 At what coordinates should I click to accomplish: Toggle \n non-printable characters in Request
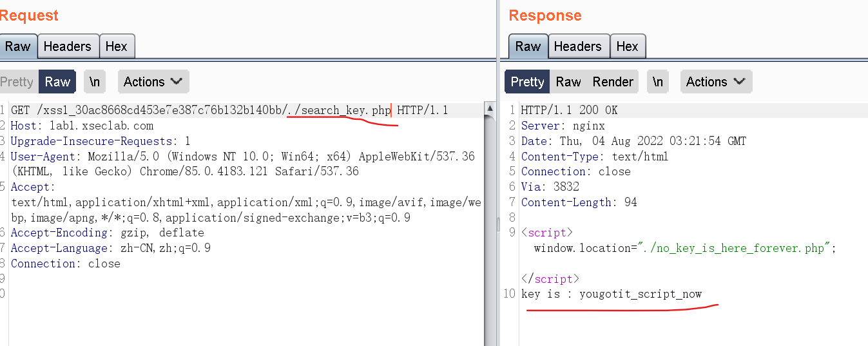[x=95, y=82]
